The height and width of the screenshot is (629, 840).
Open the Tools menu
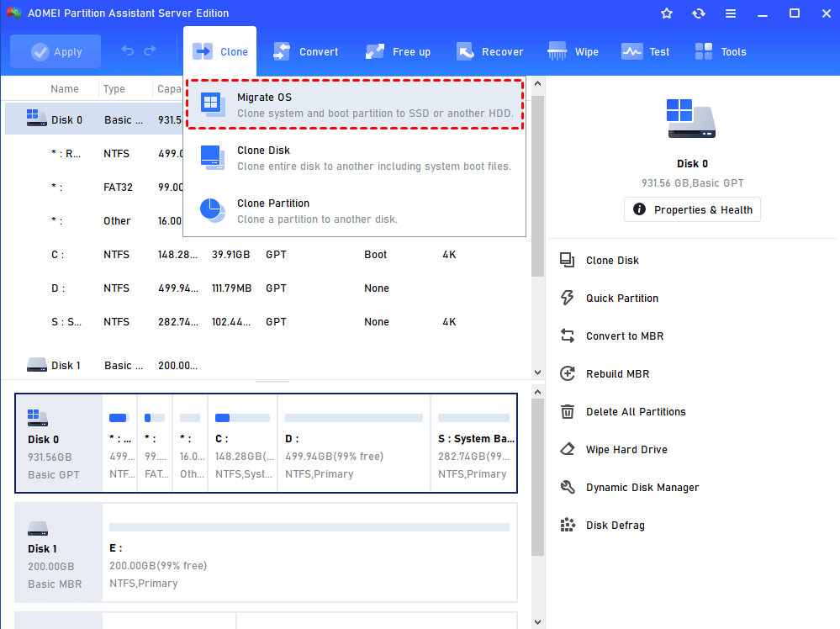point(720,51)
